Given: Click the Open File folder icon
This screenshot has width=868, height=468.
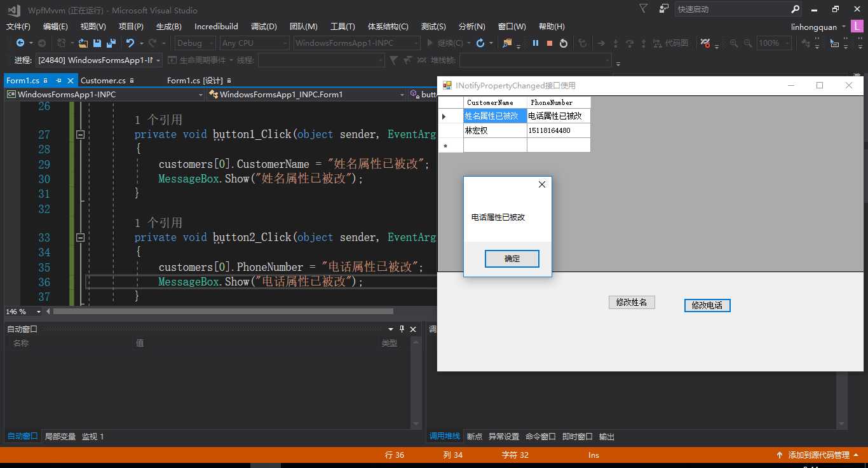Looking at the screenshot, I should 83,43.
